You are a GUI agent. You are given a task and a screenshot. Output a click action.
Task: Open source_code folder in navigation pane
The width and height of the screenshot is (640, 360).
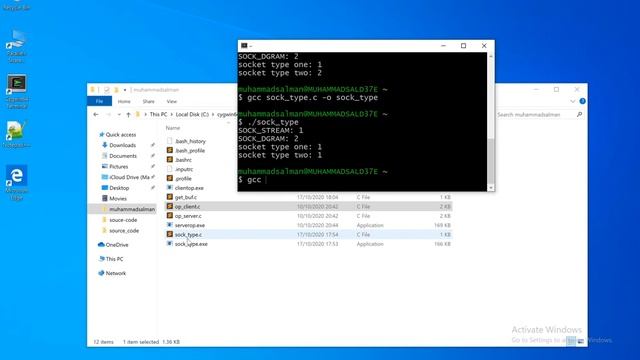pos(120,231)
